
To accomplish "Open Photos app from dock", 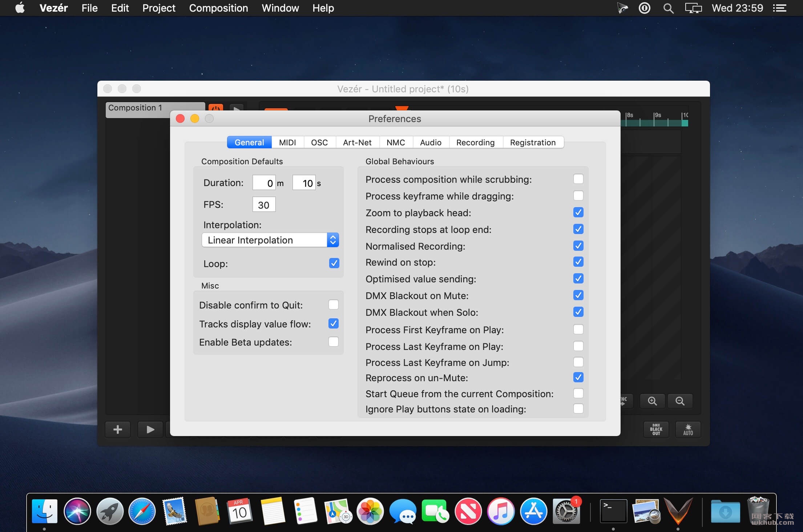I will (x=370, y=511).
